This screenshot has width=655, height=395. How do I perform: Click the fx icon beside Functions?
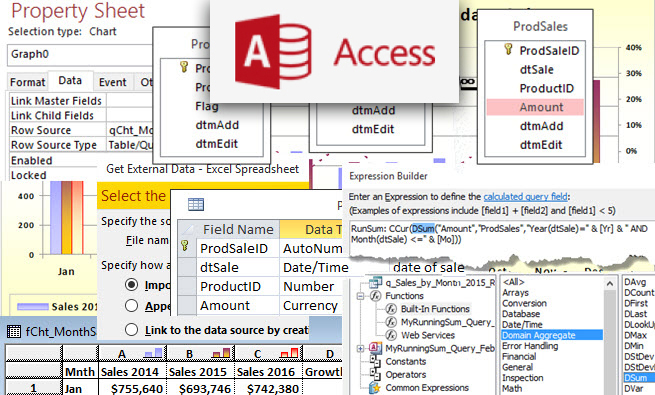tap(376, 296)
